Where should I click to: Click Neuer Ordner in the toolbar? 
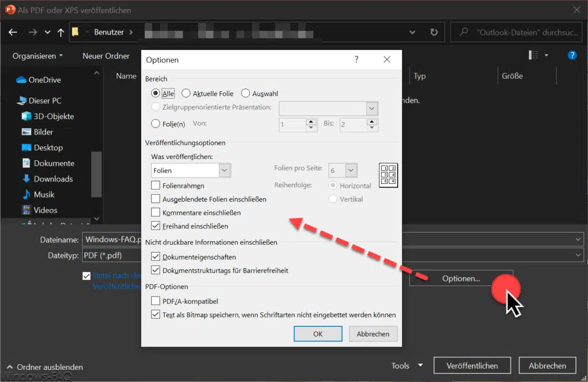pyautogui.click(x=106, y=56)
